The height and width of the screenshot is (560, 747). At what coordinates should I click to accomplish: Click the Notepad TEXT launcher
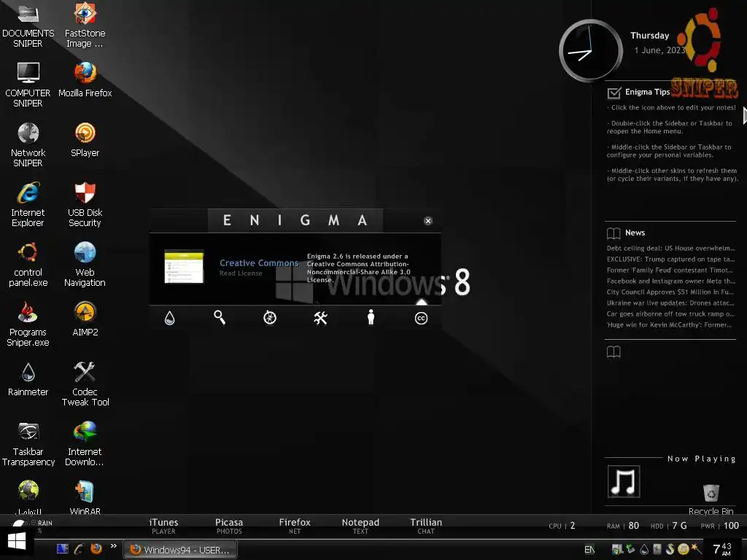pyautogui.click(x=360, y=526)
